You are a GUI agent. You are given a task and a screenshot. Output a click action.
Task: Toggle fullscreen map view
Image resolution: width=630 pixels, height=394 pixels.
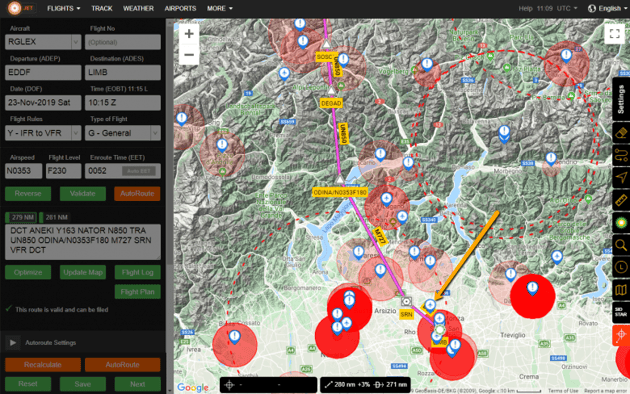[x=614, y=34]
